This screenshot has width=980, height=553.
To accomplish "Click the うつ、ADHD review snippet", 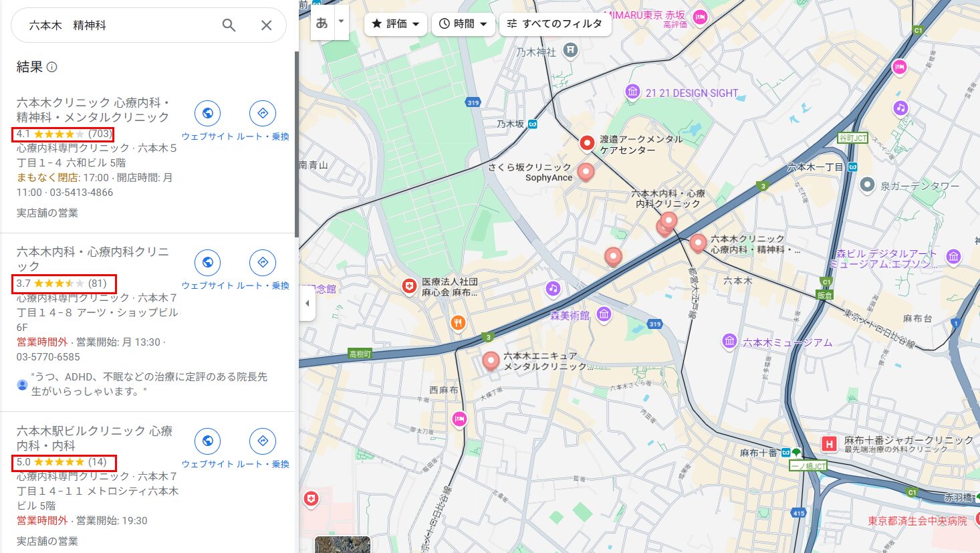I will pos(148,384).
